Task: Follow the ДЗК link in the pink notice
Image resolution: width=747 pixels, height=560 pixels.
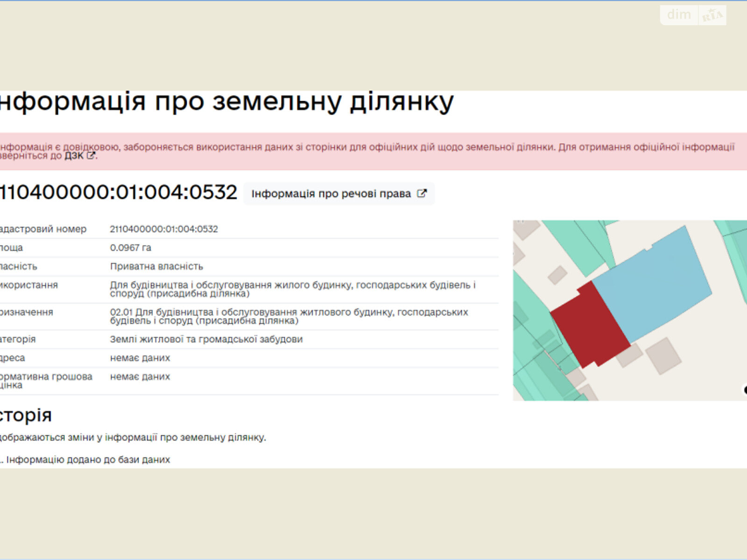Action: (74, 156)
